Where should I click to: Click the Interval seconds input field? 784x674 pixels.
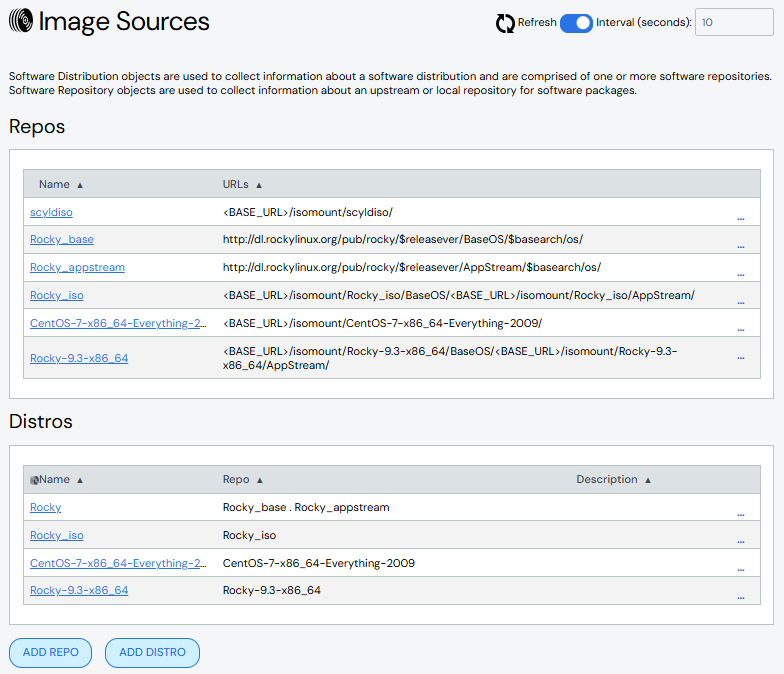734,22
